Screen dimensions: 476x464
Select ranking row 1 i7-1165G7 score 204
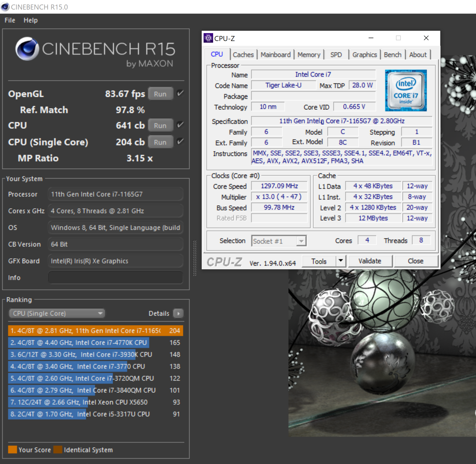95,331
